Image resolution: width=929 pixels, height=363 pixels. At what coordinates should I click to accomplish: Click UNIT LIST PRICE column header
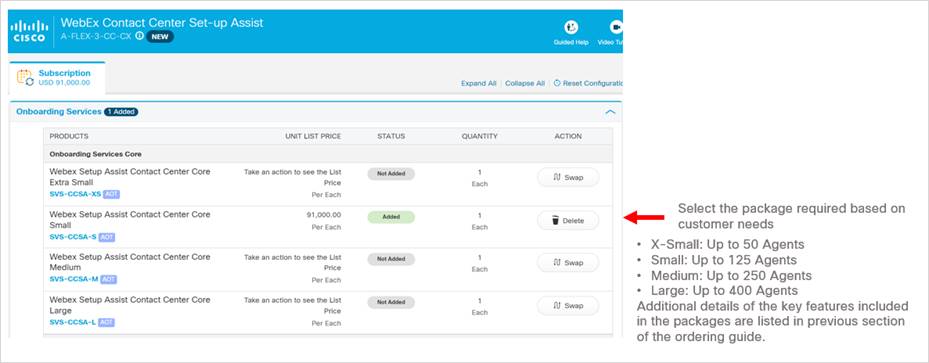click(313, 136)
